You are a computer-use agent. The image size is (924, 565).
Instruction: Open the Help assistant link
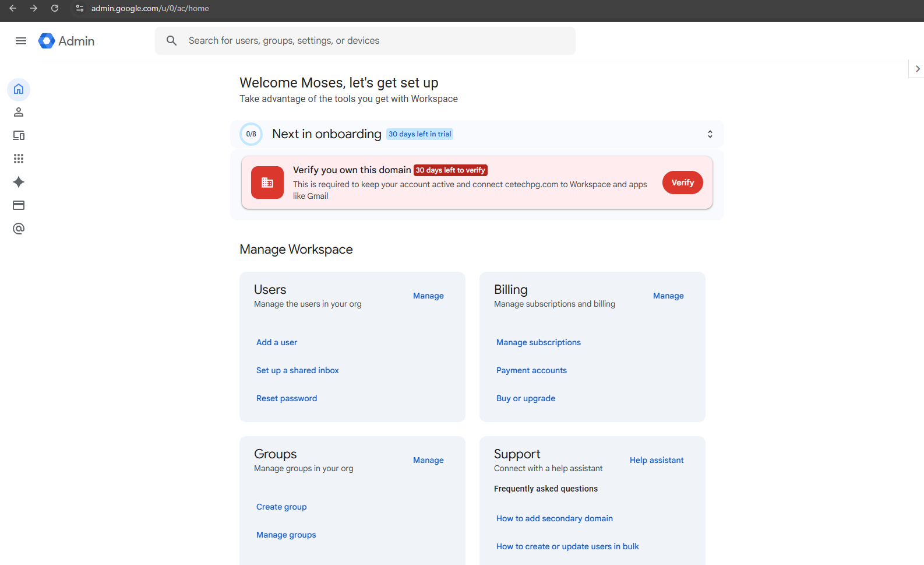point(656,460)
